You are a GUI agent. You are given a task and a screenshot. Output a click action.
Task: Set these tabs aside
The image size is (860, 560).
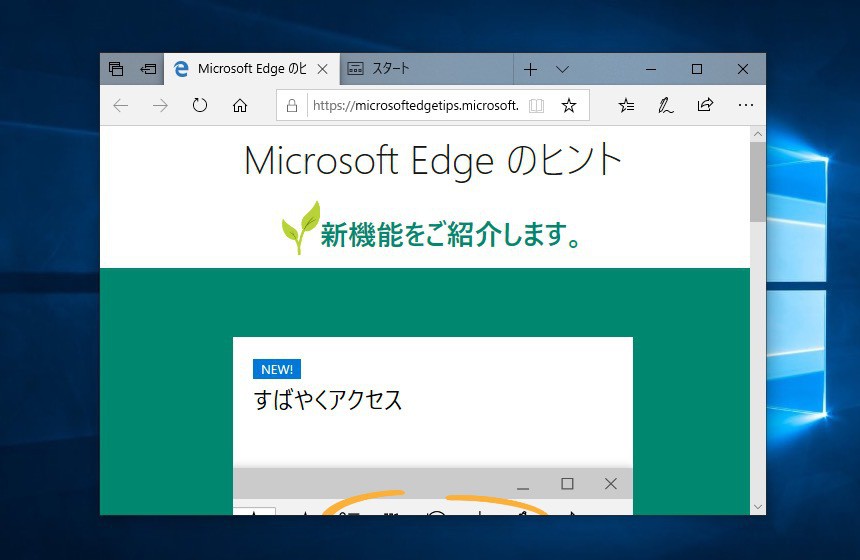pos(148,69)
